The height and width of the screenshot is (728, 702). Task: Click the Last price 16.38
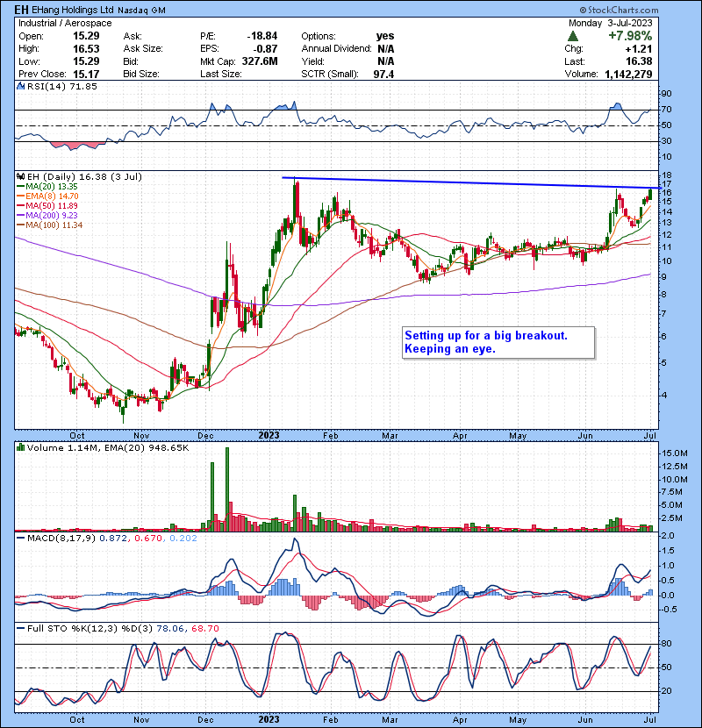(639, 61)
